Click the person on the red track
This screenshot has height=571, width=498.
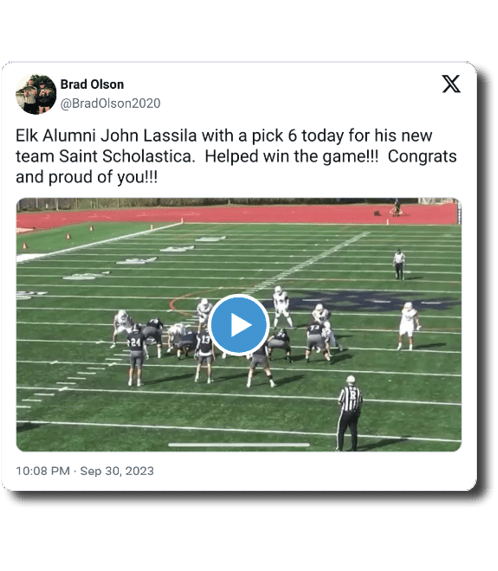coord(396,208)
